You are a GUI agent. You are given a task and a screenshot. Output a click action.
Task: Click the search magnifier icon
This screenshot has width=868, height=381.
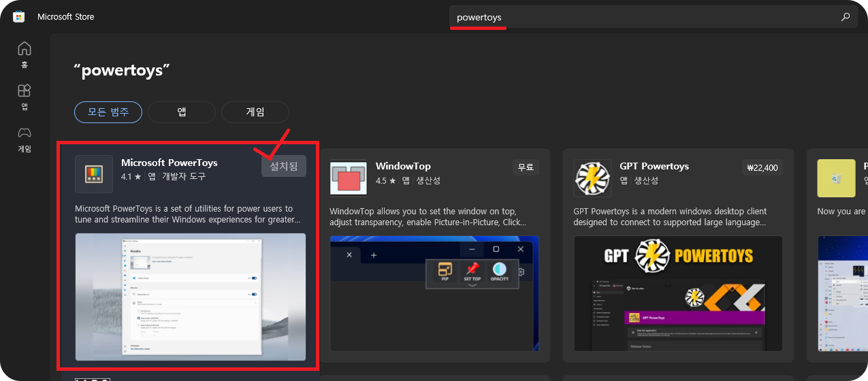pos(846,17)
